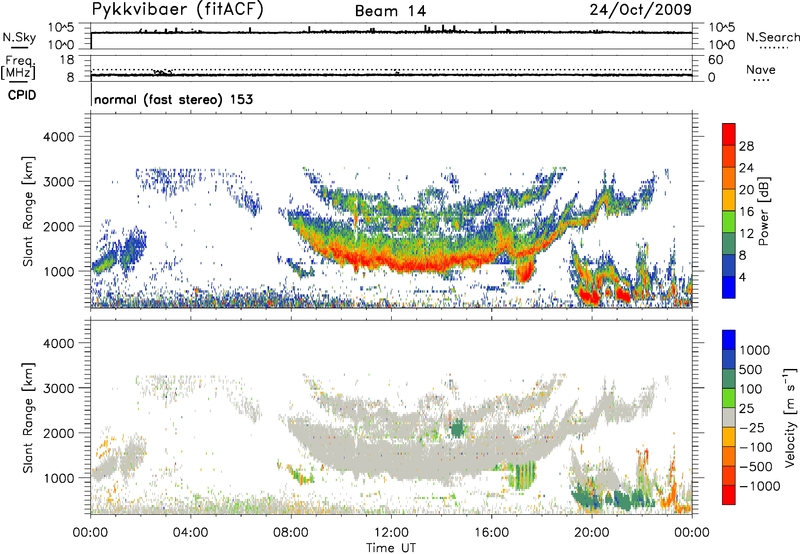Select the 'Beam 14' header label
This screenshot has width=800, height=554.
390,11
